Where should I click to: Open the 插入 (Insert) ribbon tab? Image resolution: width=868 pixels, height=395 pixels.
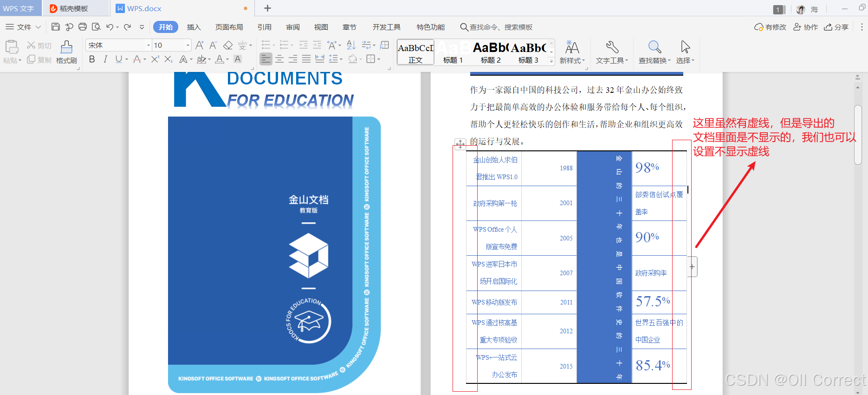click(194, 27)
